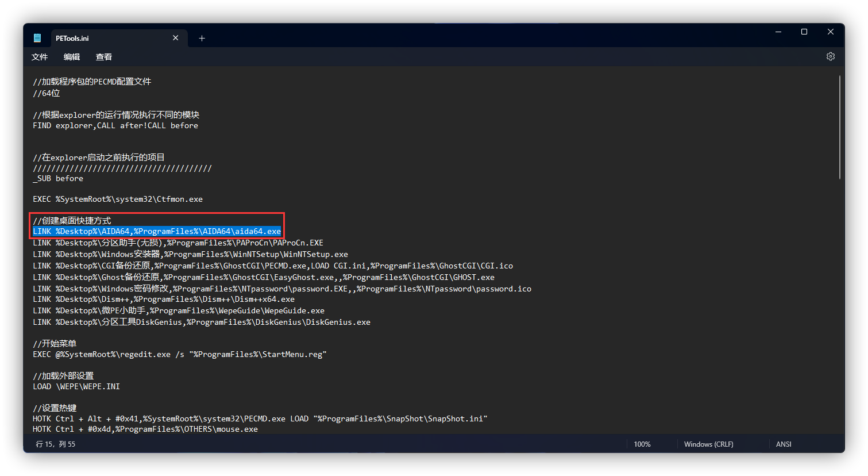Click the _SUB before line

point(58,179)
